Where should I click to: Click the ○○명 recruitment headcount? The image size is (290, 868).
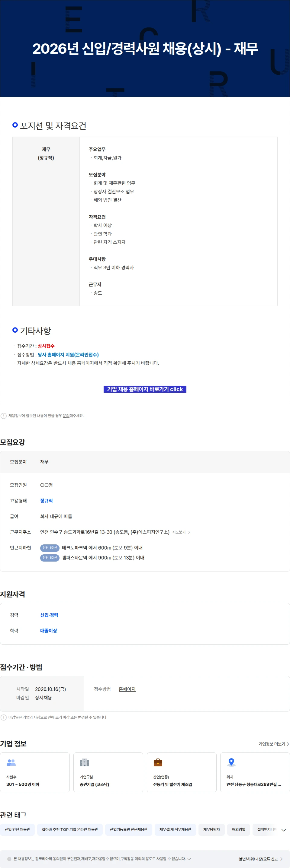pos(46,485)
